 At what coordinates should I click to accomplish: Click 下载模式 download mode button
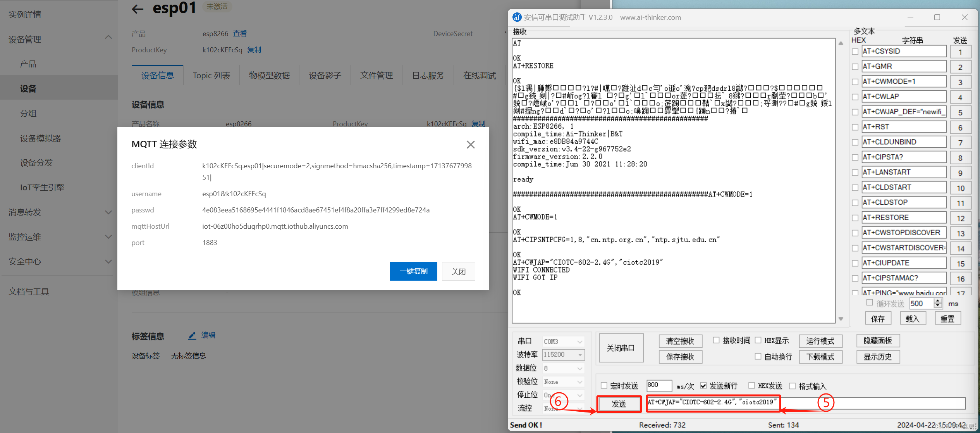tap(820, 357)
